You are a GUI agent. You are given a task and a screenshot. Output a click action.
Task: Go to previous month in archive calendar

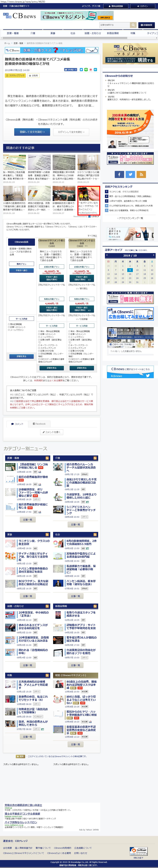click(x=107, y=255)
